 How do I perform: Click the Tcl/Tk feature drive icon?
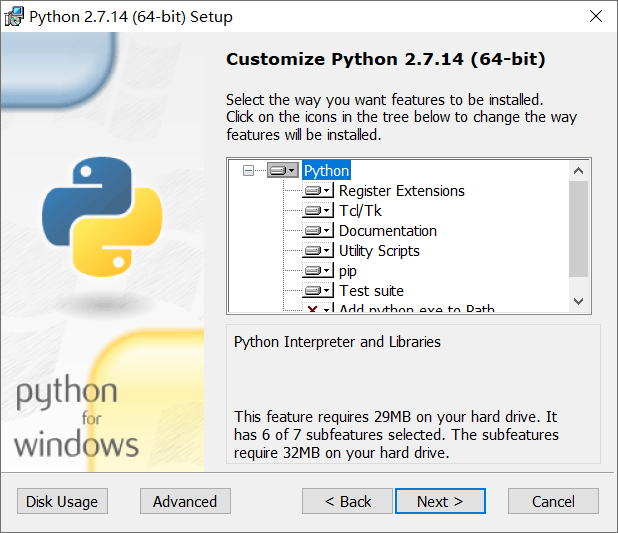(319, 211)
